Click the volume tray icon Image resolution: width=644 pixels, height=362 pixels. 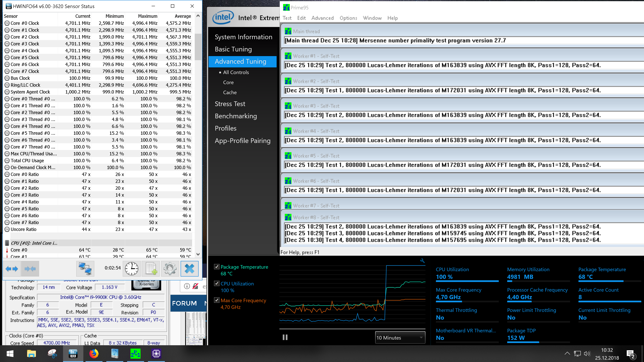[x=587, y=353]
